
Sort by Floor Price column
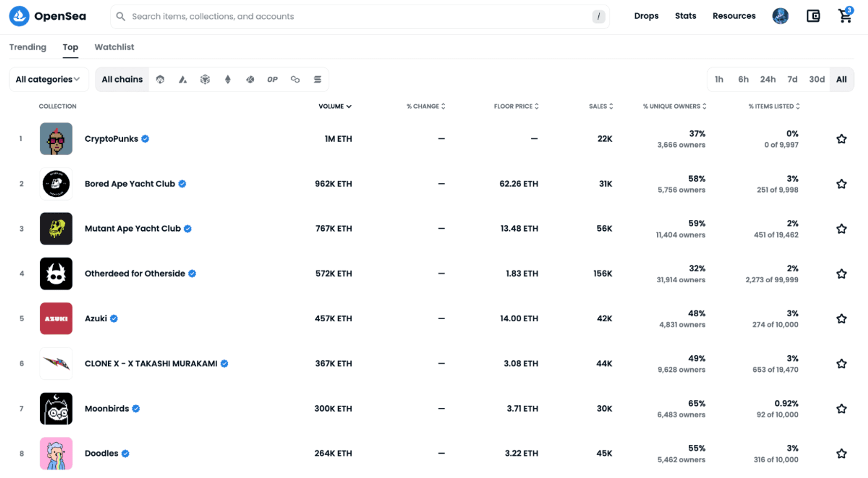tap(516, 106)
